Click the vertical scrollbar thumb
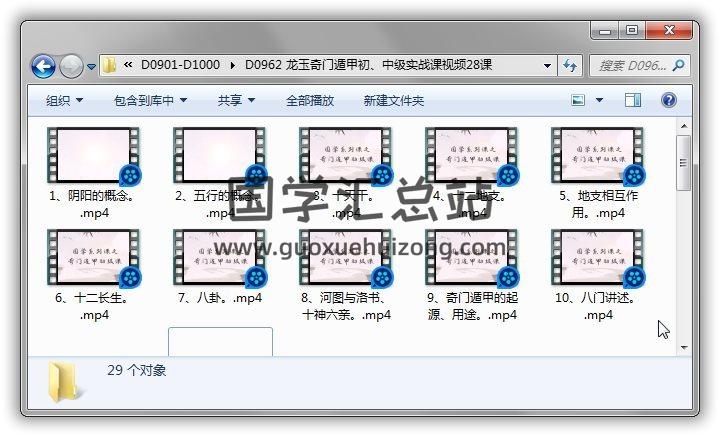 click(x=683, y=163)
